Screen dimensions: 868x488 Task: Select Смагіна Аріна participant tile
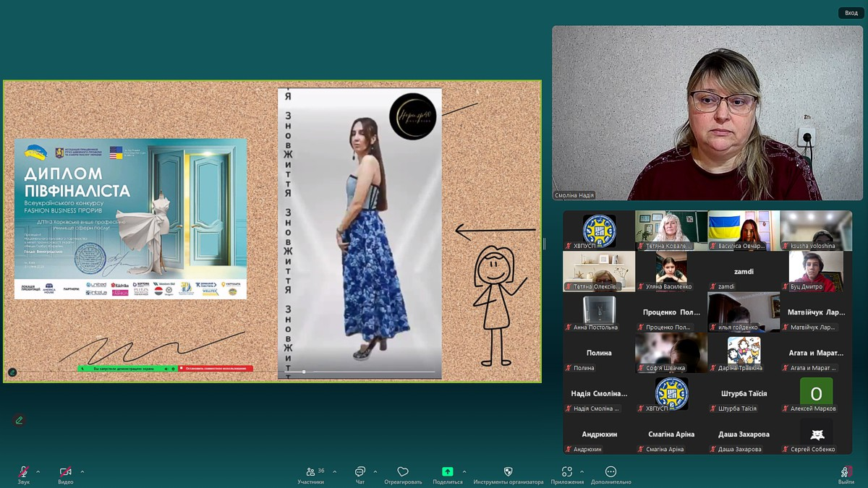(x=671, y=435)
